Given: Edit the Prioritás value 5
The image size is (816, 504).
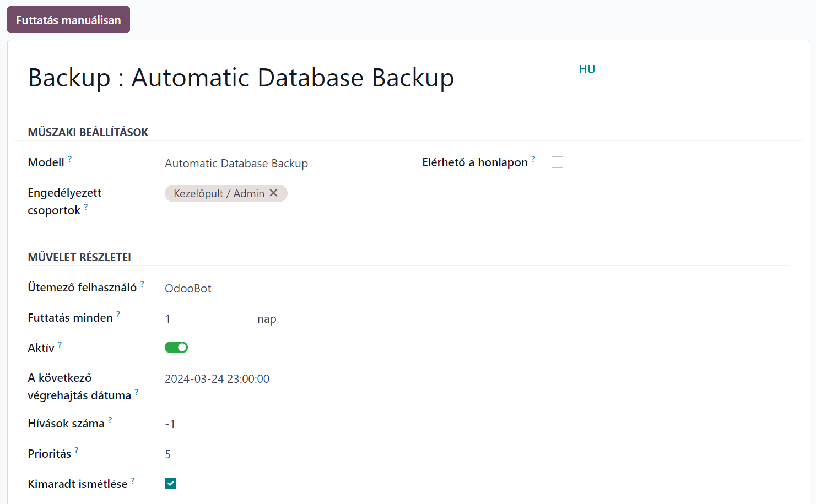Looking at the screenshot, I should [x=168, y=454].
